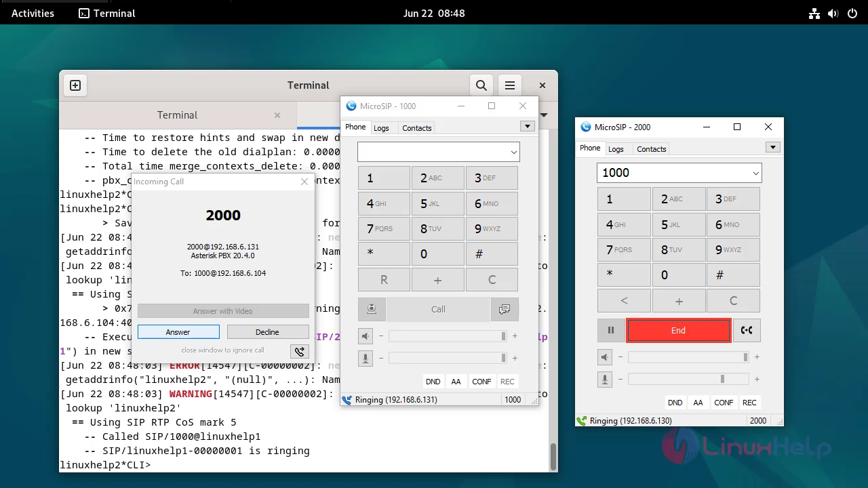Close the first Terminal tab

[277, 115]
